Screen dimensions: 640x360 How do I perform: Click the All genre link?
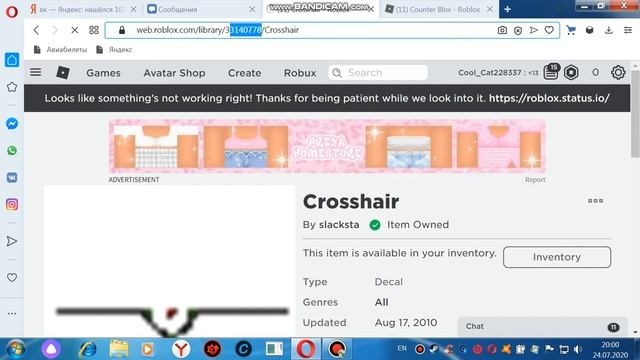click(382, 302)
